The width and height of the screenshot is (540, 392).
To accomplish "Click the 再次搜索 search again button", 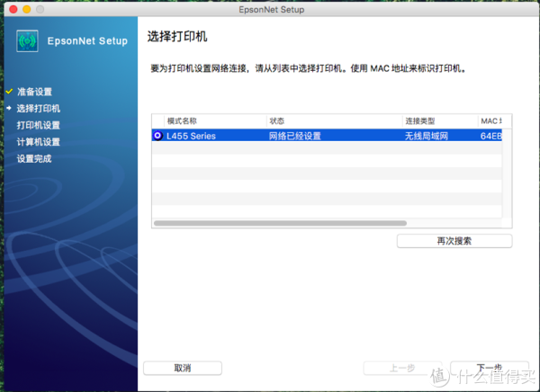I will click(x=454, y=241).
